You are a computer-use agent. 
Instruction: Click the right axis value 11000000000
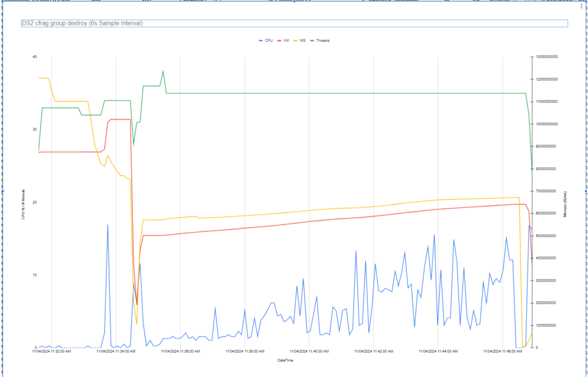coord(547,102)
